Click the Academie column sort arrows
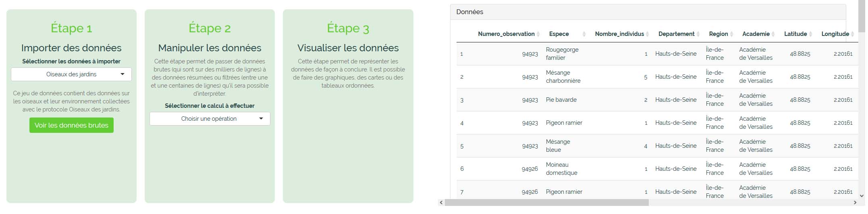This screenshot has width=868, height=214. [773, 34]
